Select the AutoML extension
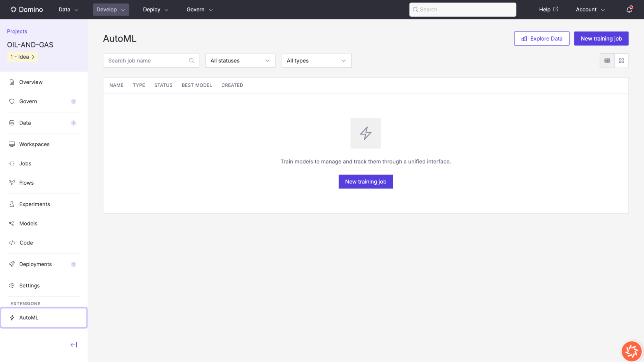Viewport: 644px width, 362px height. pyautogui.click(x=29, y=317)
